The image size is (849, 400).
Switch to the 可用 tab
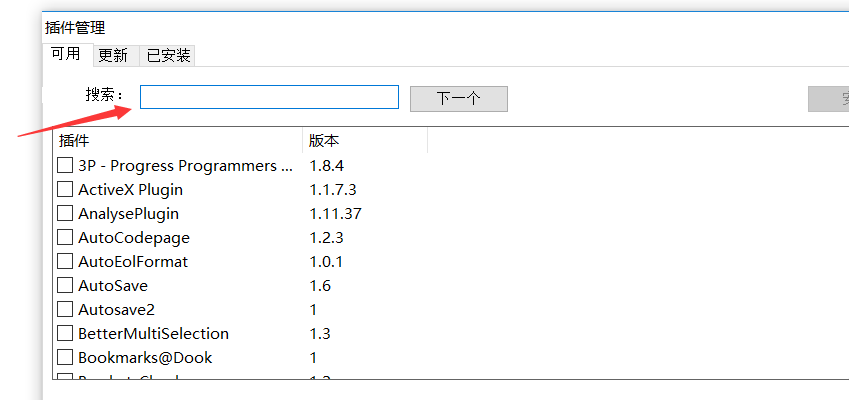click(66, 54)
